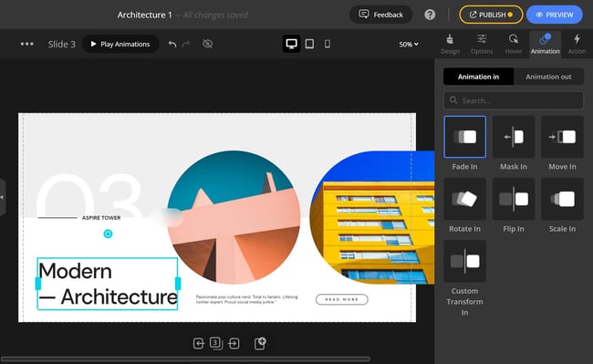
Task: Expand the collapsed left side panel
Action: (x=2, y=197)
